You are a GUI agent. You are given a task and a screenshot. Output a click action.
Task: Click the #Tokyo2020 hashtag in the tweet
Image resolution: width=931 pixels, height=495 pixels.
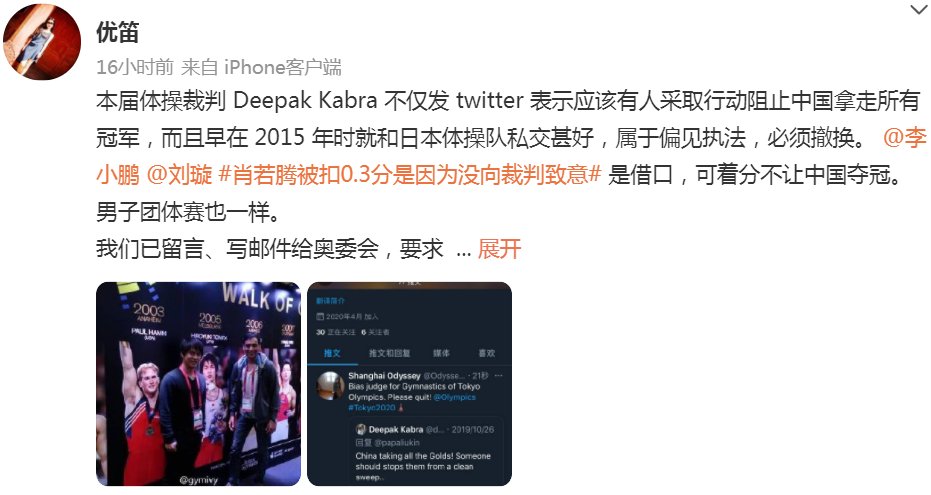(x=372, y=408)
